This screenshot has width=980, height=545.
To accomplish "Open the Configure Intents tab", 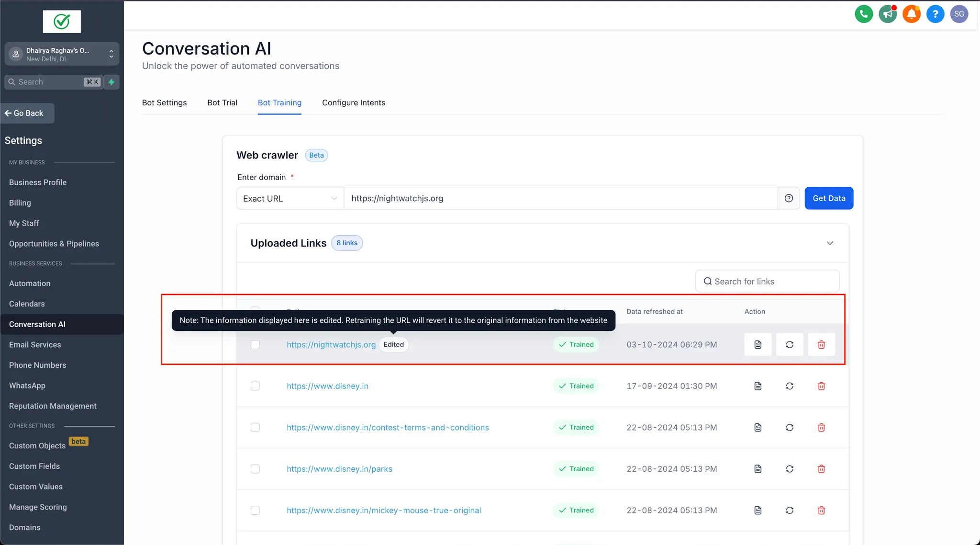I will coord(353,102).
